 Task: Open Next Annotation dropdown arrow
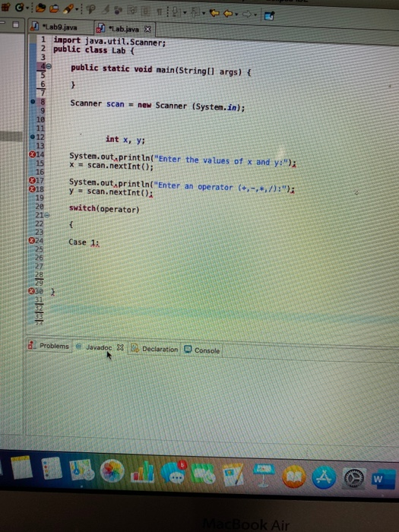pyautogui.click(x=185, y=13)
